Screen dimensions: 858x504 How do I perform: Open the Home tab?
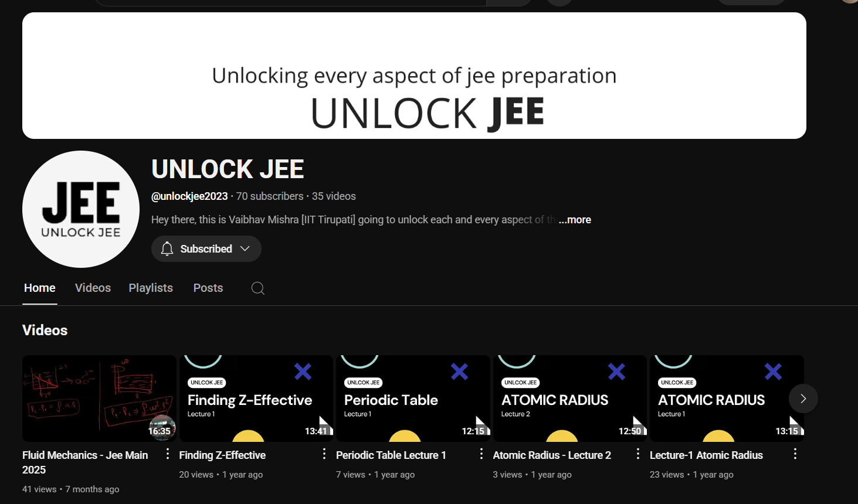point(40,288)
